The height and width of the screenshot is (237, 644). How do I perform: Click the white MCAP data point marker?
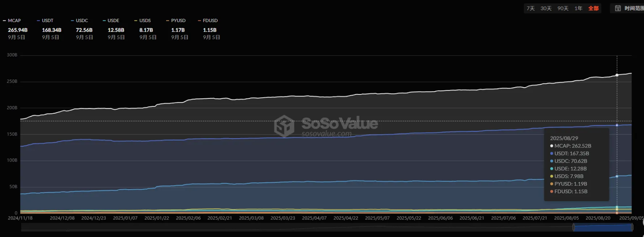pos(617,75)
